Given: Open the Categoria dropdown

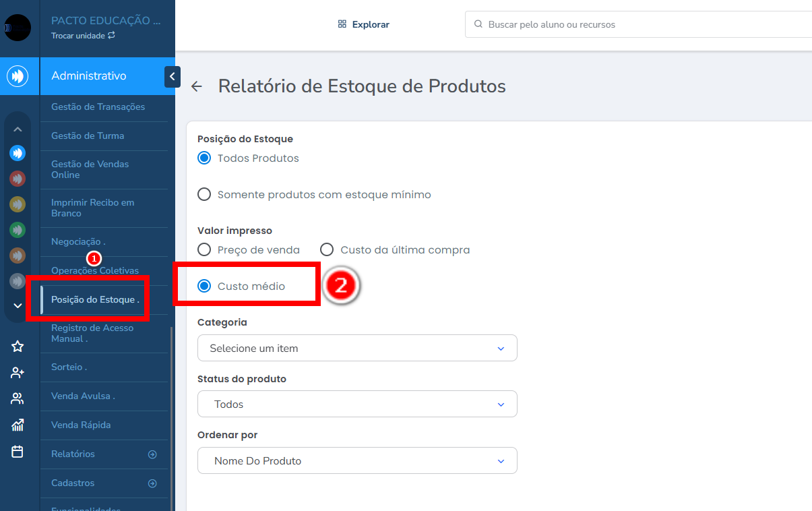Looking at the screenshot, I should coord(357,349).
